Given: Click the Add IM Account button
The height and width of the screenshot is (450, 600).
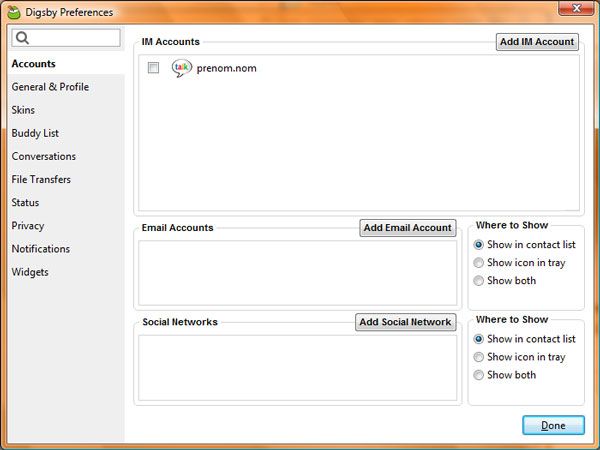Looking at the screenshot, I should pos(537,42).
